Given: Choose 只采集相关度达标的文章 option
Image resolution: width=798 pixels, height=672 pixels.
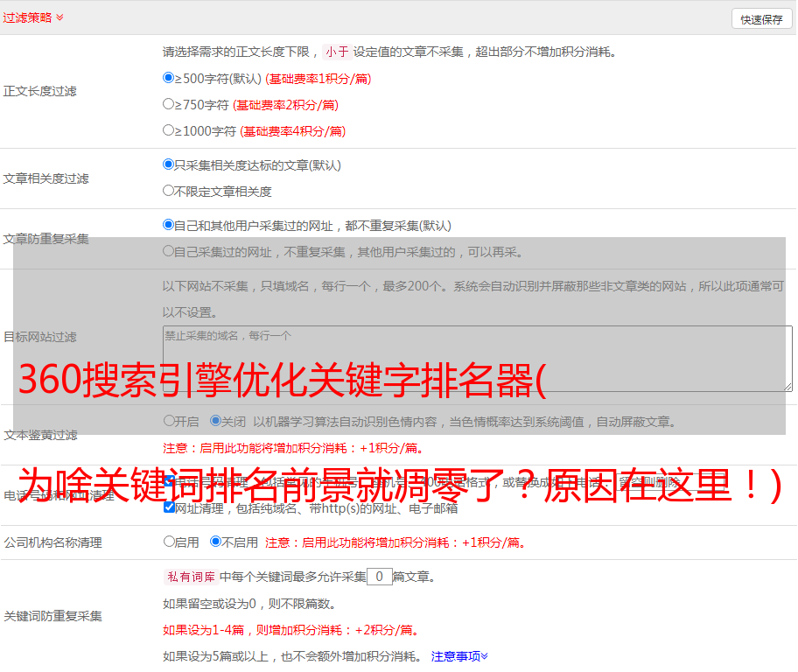Looking at the screenshot, I should click(169, 164).
